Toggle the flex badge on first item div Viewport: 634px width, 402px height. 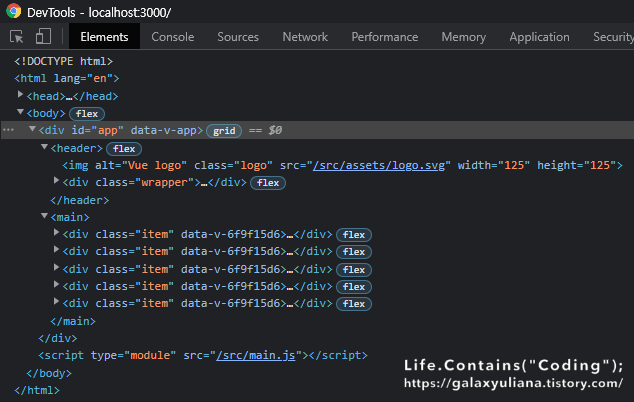(x=354, y=235)
